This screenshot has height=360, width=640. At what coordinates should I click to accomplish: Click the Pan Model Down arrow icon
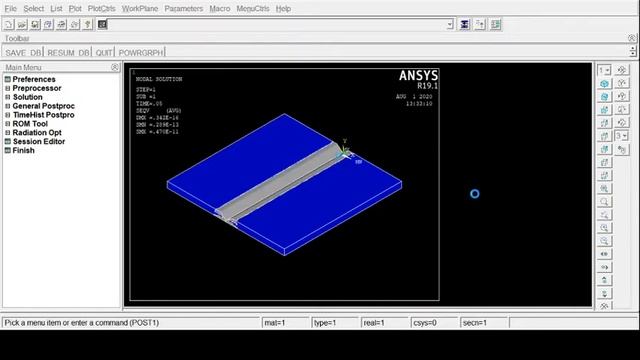point(604,293)
